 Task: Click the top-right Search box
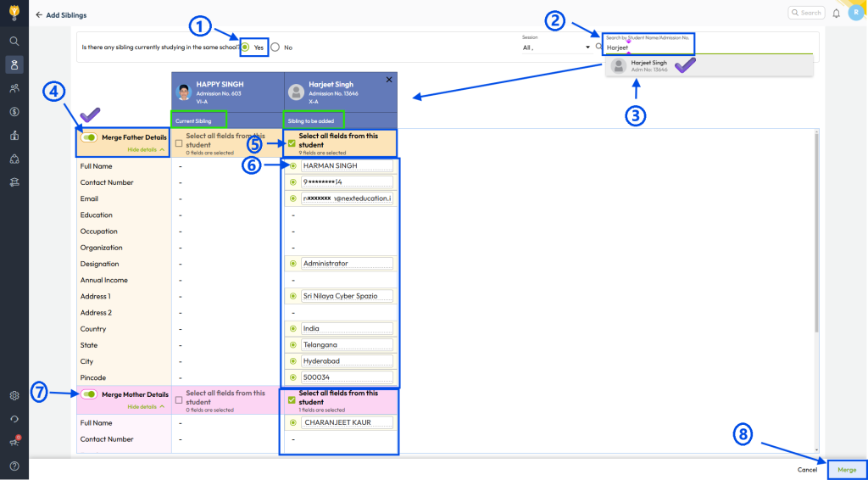[x=807, y=13]
